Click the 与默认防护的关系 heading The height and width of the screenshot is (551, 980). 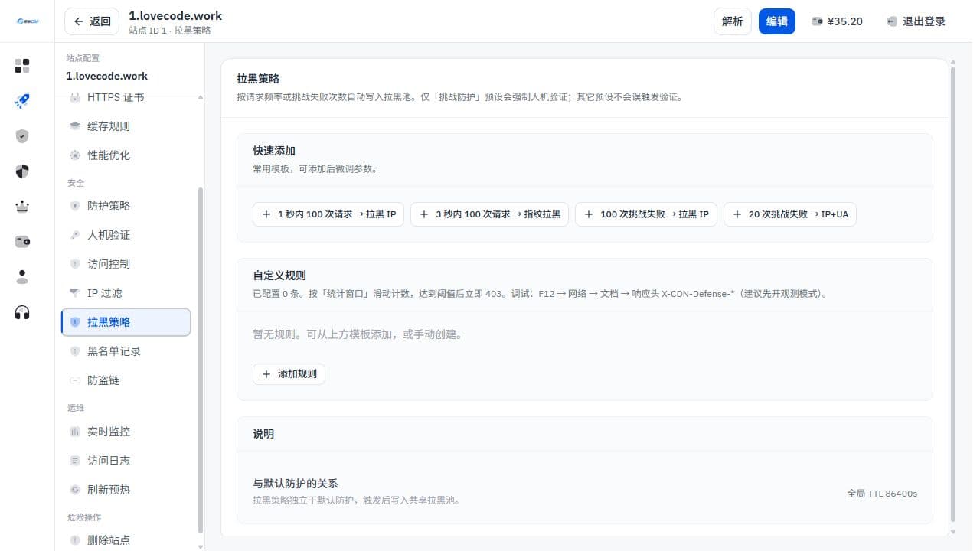click(296, 484)
